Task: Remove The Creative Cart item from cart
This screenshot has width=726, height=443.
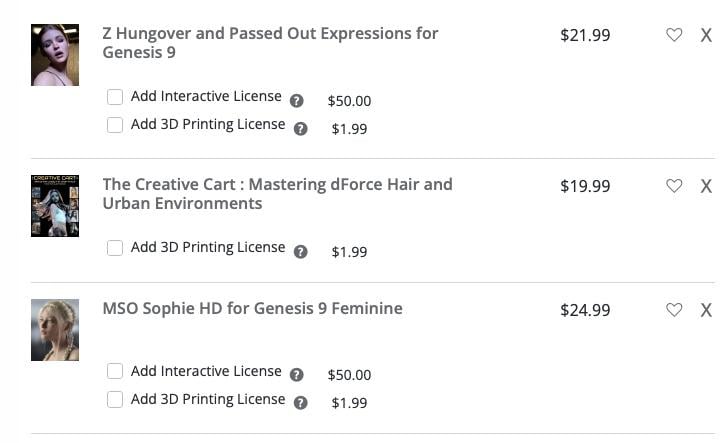Action: coord(706,186)
